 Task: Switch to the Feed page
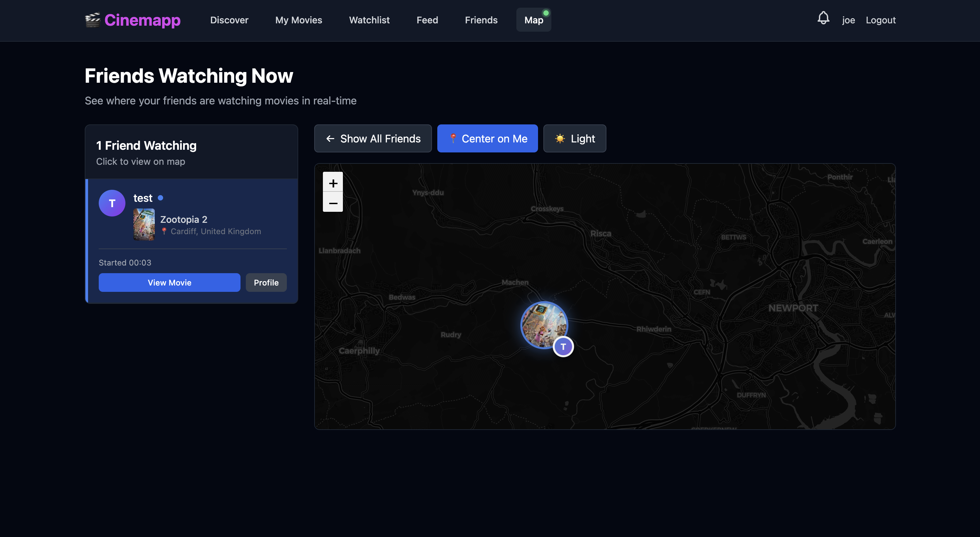point(427,20)
